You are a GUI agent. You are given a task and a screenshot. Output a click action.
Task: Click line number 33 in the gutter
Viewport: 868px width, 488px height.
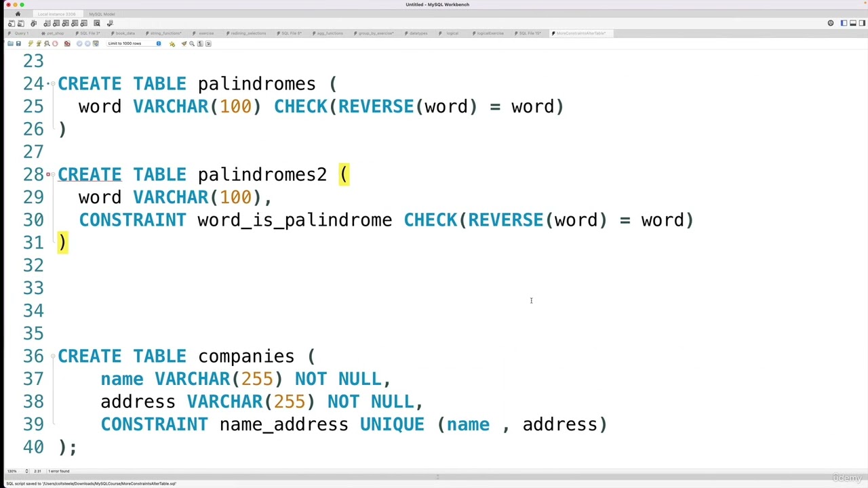point(33,288)
